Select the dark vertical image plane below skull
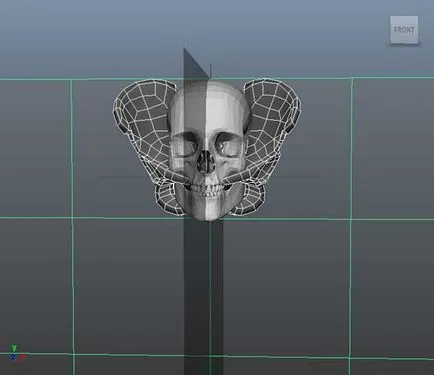The width and height of the screenshot is (434, 375). click(x=203, y=297)
